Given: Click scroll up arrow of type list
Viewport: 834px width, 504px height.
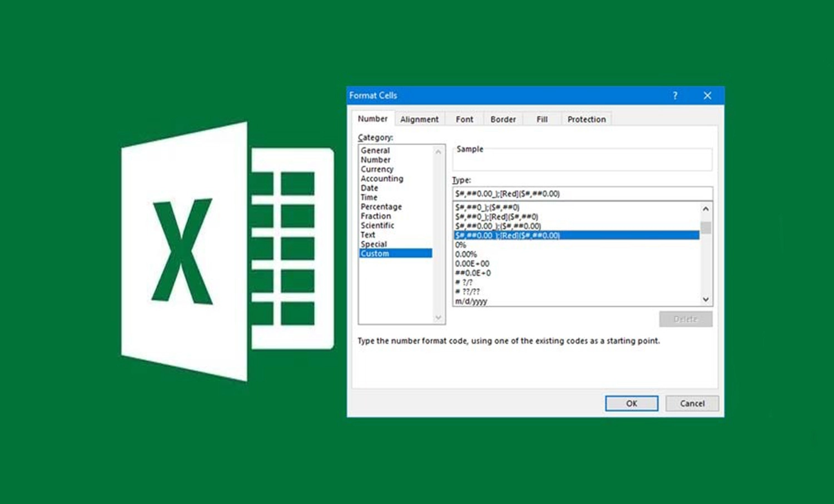Looking at the screenshot, I should click(706, 209).
